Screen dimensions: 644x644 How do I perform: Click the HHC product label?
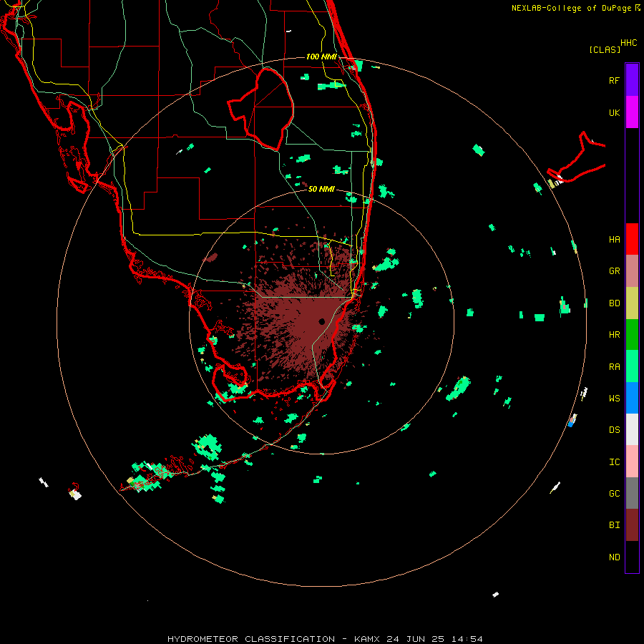coord(628,43)
